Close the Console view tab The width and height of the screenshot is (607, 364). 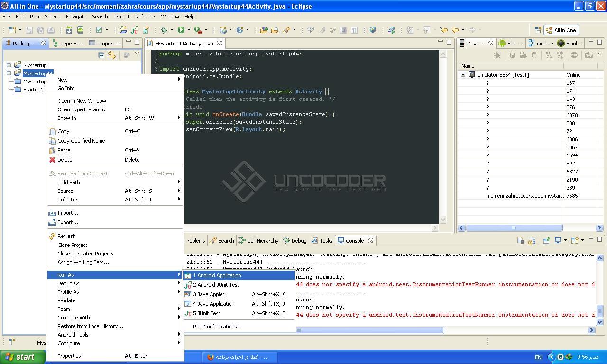pyautogui.click(x=370, y=240)
